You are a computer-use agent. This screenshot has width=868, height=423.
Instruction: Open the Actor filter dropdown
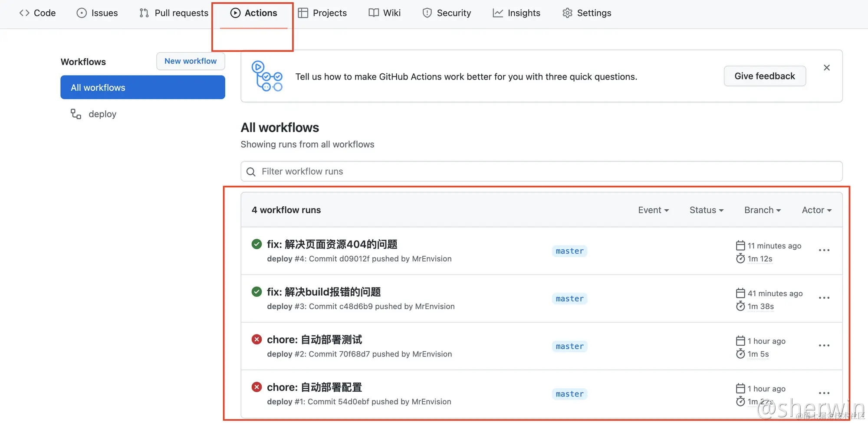click(817, 210)
